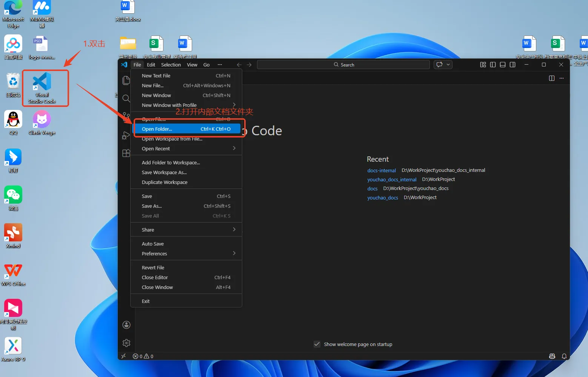Screen dimensions: 588x377
Task: Select the QQ desktop icon
Action: [x=13, y=123]
